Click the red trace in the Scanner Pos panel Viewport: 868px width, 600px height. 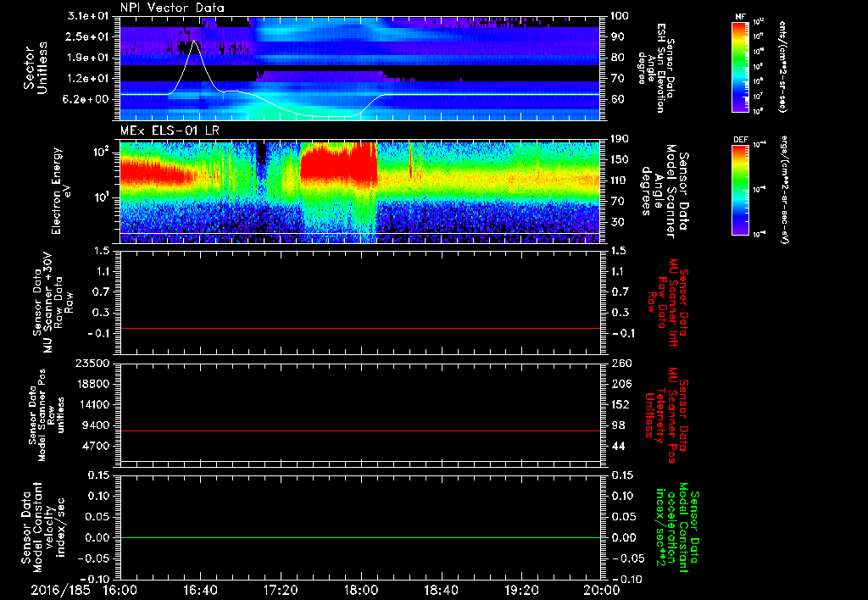[x=359, y=431]
